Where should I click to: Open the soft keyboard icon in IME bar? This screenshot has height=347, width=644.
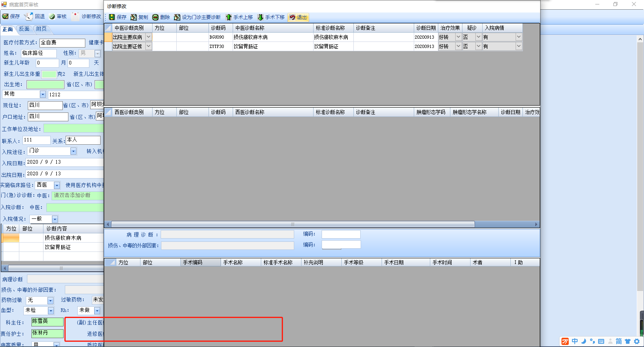click(x=601, y=341)
